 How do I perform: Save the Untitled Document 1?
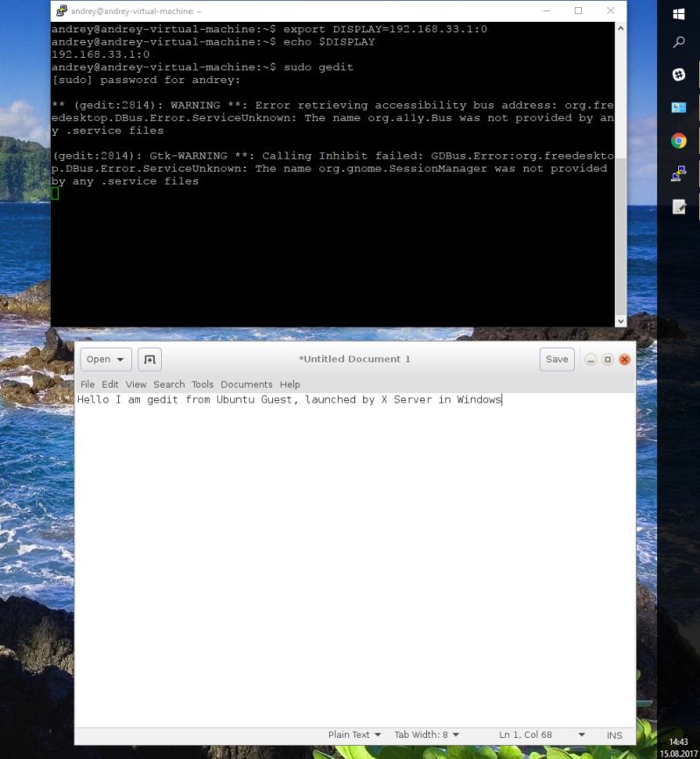click(556, 359)
